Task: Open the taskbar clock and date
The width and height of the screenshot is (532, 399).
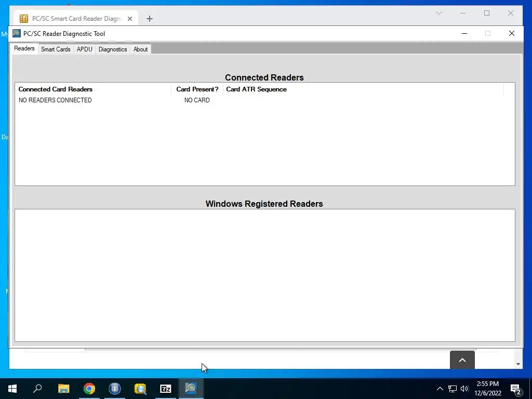Action: tap(487, 389)
